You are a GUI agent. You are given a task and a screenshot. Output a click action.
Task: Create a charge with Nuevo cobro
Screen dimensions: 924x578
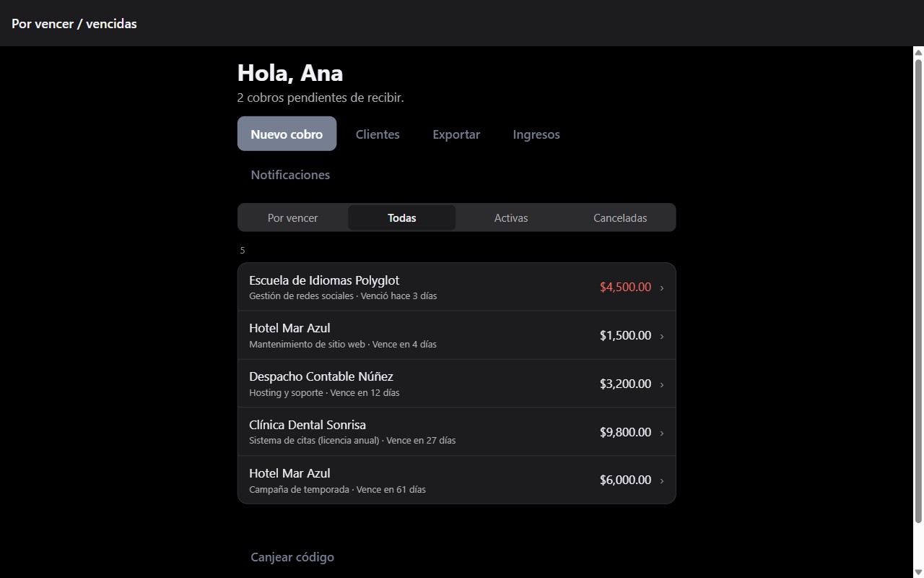coord(287,134)
